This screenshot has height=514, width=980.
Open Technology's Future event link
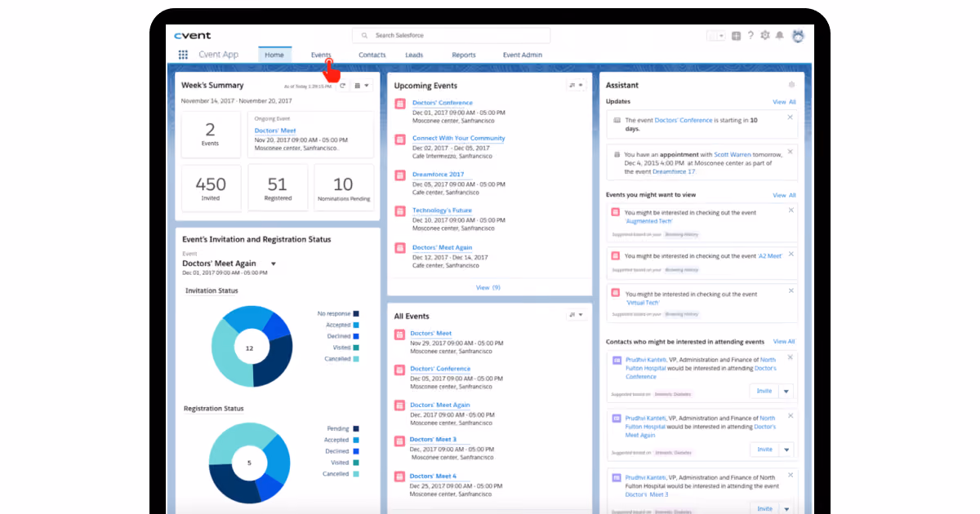tap(442, 210)
